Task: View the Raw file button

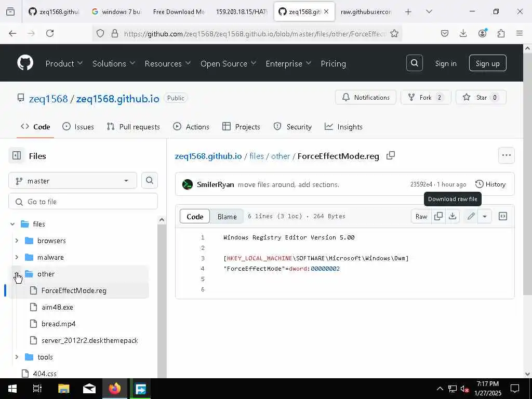Action: click(x=421, y=216)
